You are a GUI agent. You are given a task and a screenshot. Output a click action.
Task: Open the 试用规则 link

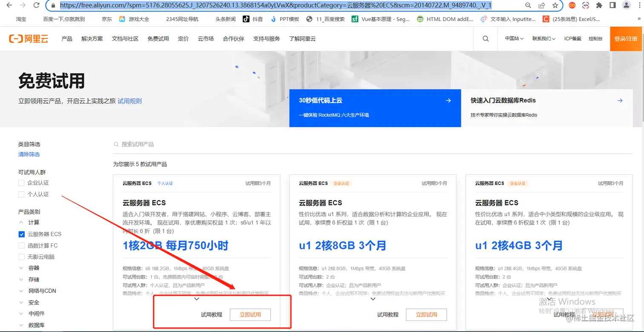(130, 101)
